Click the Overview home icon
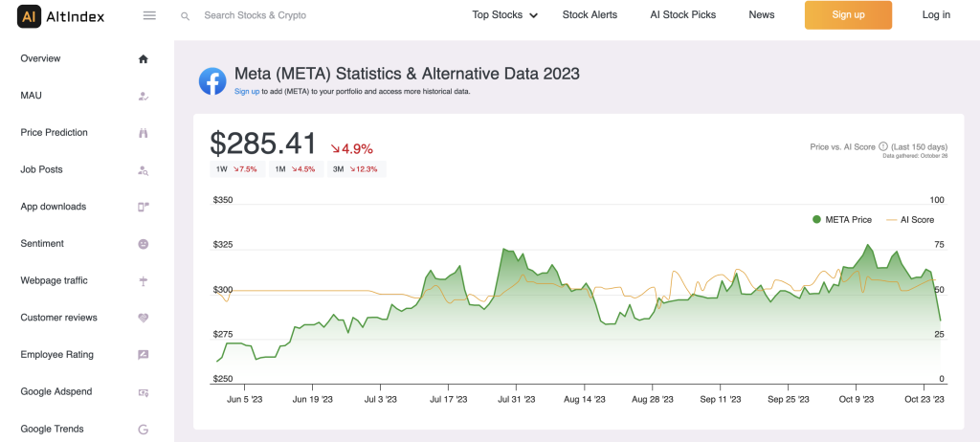The width and height of the screenshot is (980, 442). (x=144, y=58)
